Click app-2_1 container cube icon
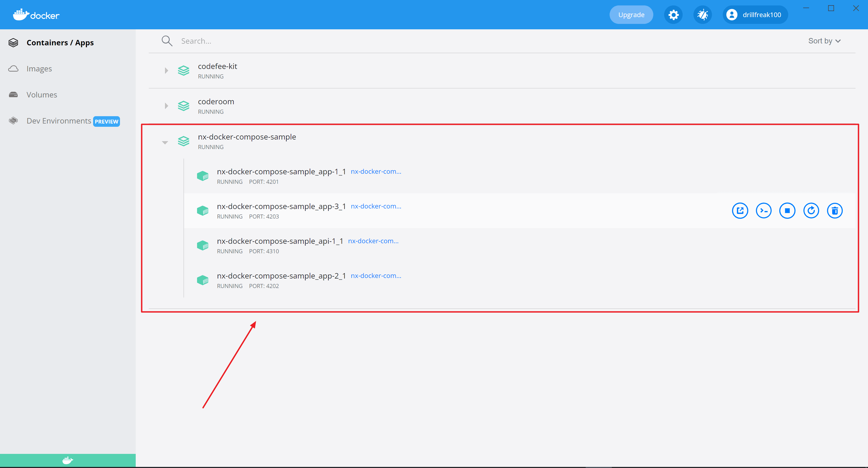This screenshot has width=868, height=468. [x=202, y=280]
